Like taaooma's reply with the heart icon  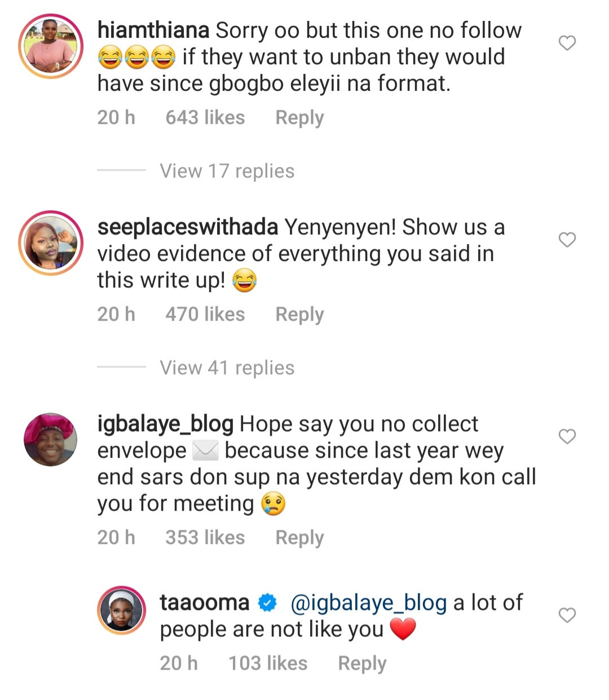pyautogui.click(x=567, y=615)
